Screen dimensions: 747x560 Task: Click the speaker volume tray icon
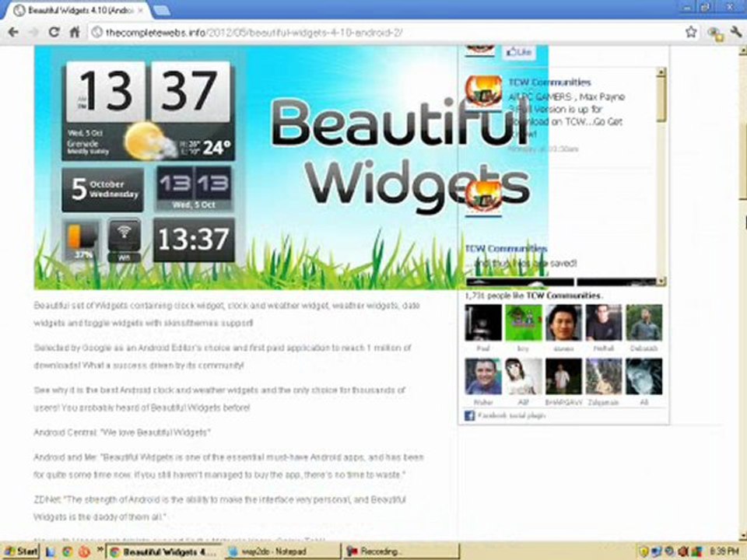tap(683, 552)
